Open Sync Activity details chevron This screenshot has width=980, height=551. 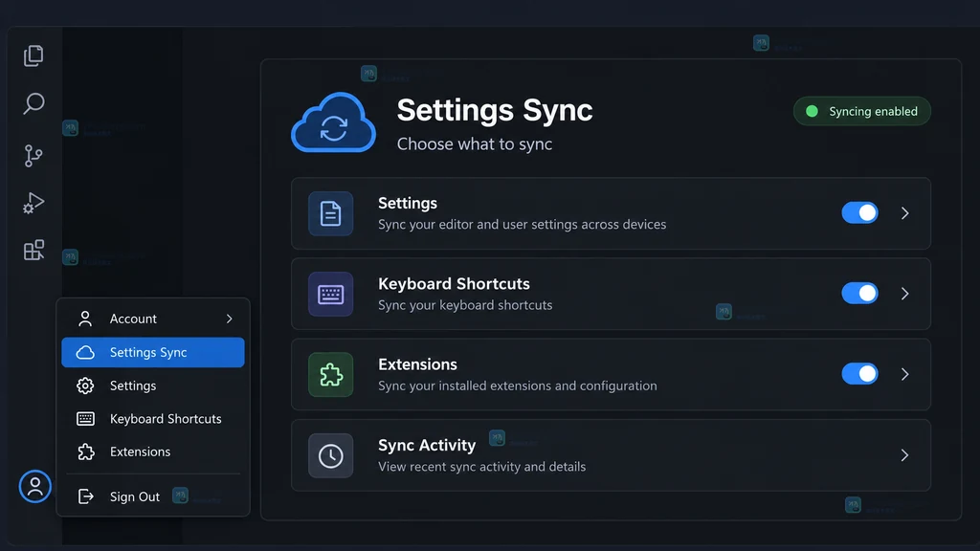tap(905, 454)
